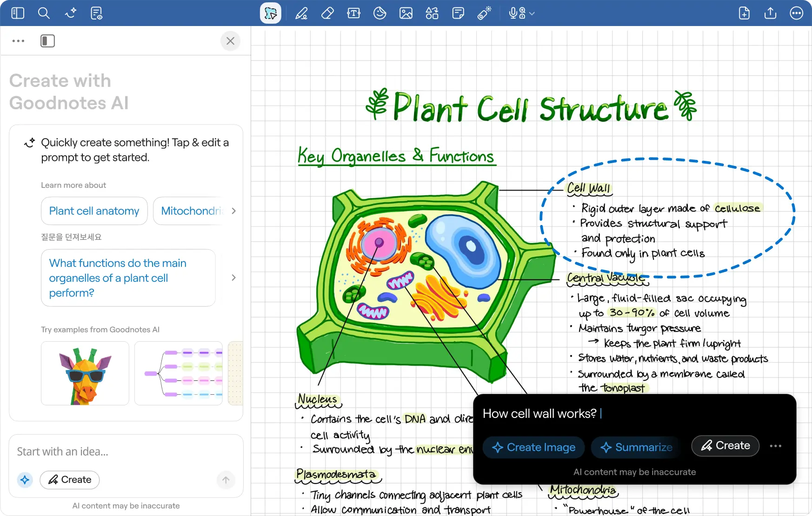Expand the microphone recording options chevron
Screen dimensions: 812x516
click(x=532, y=13)
